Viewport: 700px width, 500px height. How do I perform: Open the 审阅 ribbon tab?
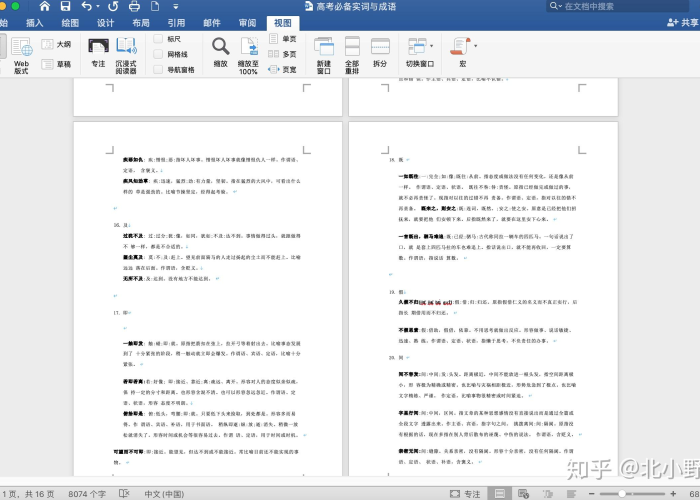(247, 23)
